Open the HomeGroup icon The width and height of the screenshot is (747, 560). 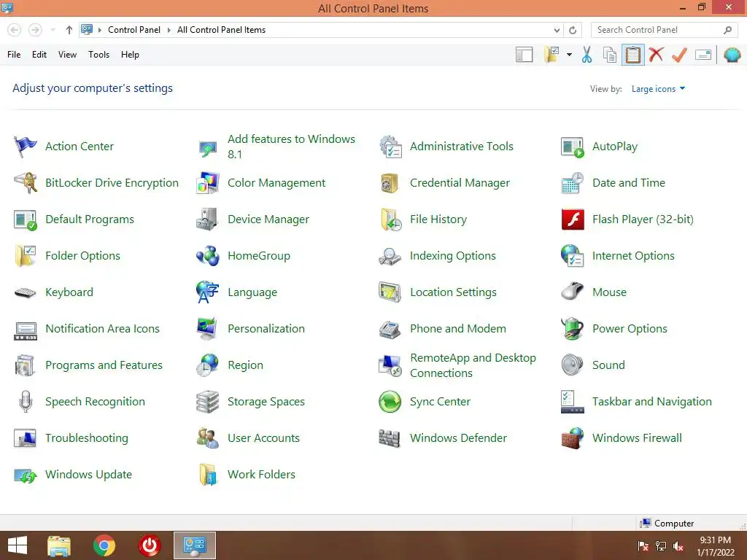(x=208, y=256)
